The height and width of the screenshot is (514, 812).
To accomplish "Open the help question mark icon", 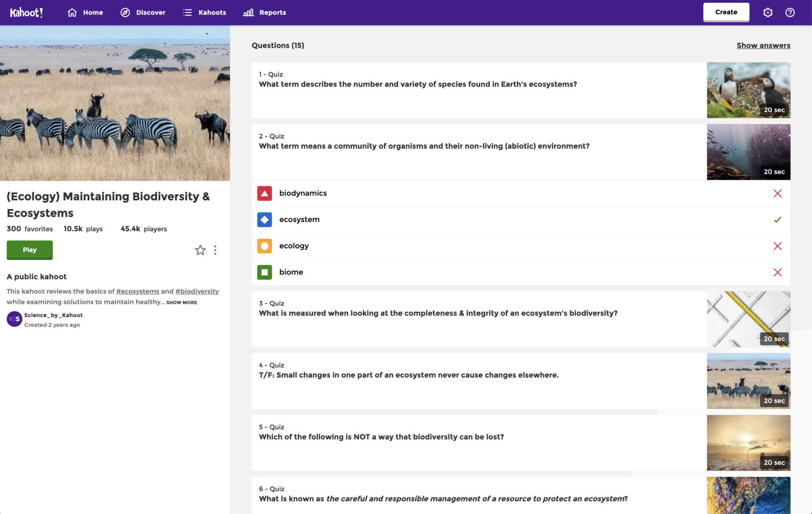I will pos(790,12).
